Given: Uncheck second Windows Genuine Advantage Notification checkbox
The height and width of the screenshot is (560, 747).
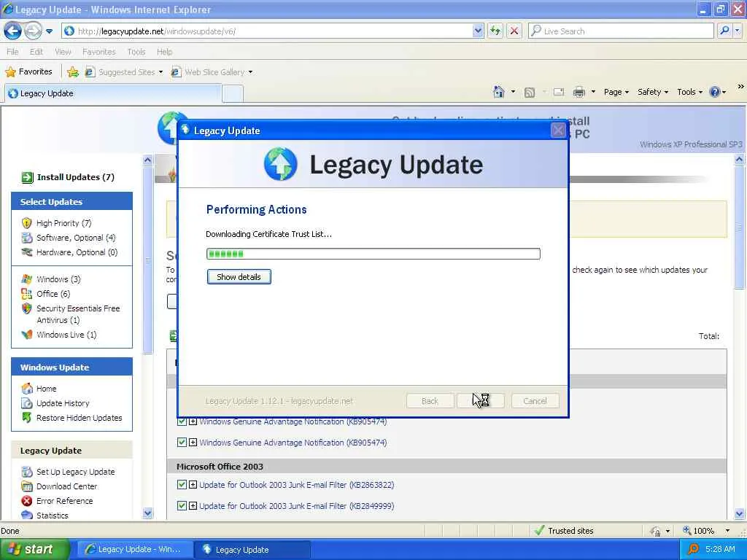Looking at the screenshot, I should click(182, 443).
